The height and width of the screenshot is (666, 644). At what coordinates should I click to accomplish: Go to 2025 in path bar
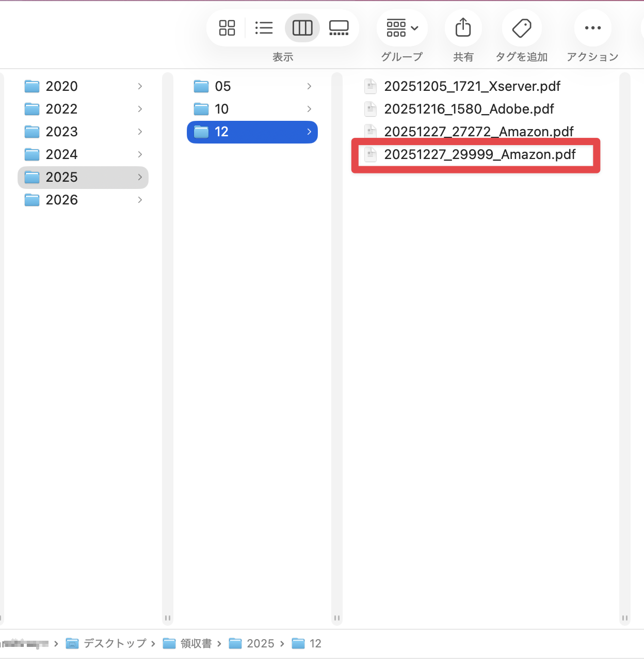click(x=252, y=643)
